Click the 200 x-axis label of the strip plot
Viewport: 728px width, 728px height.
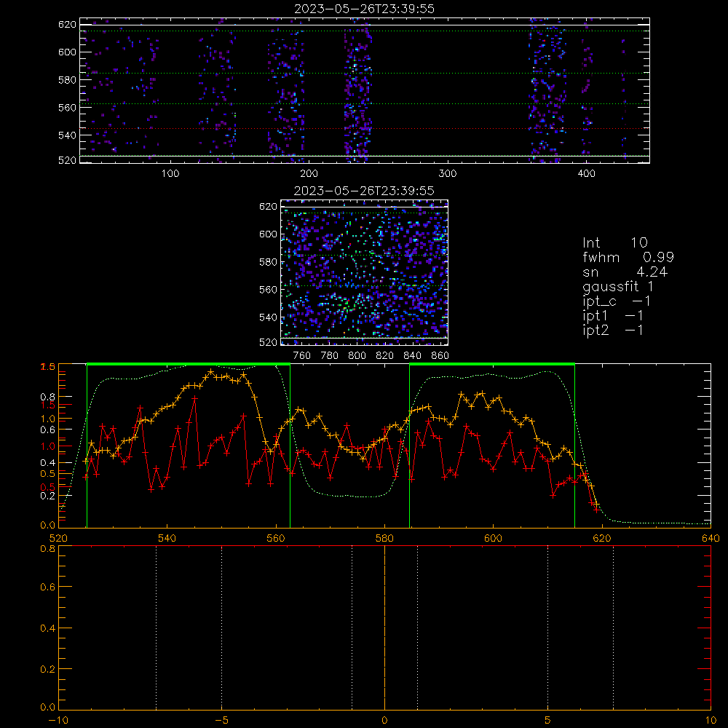point(309,174)
